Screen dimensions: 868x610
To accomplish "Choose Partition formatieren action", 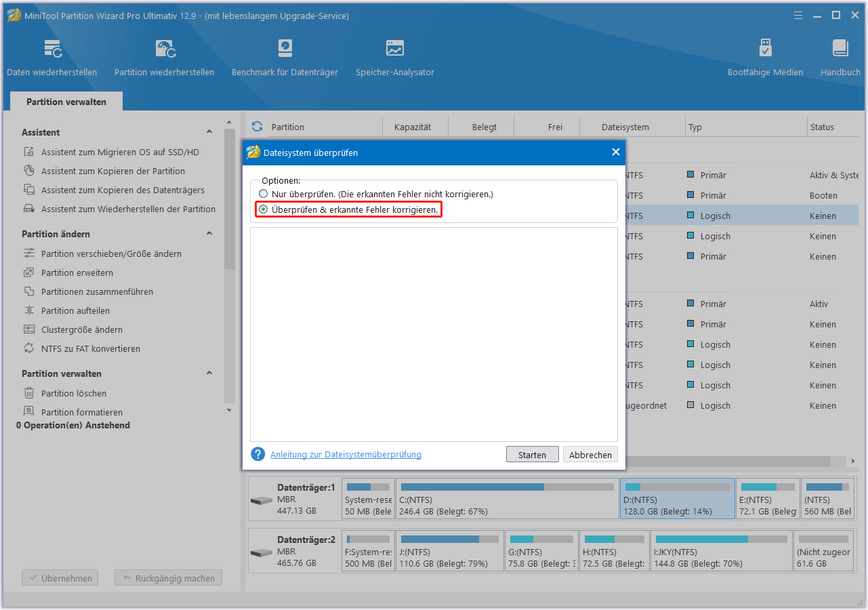I will [82, 412].
